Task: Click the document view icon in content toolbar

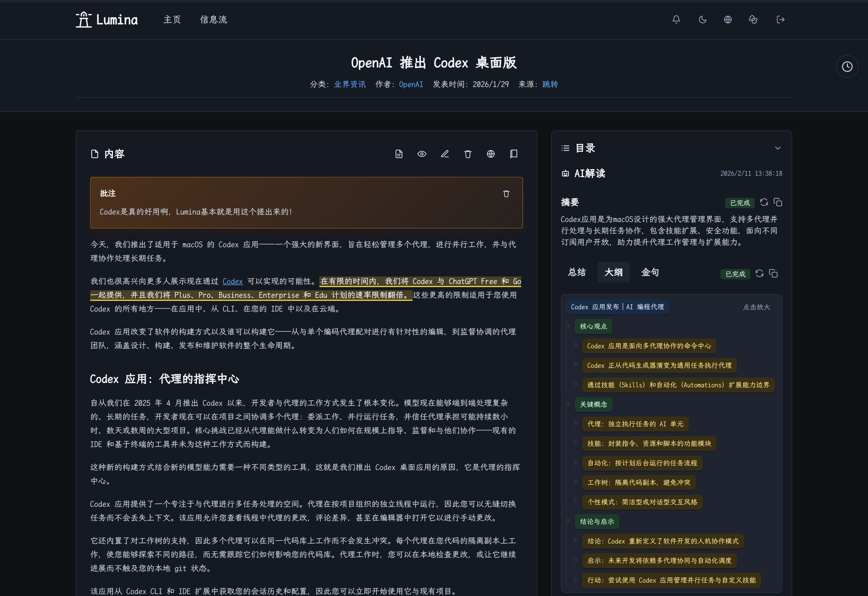Action: coord(399,154)
